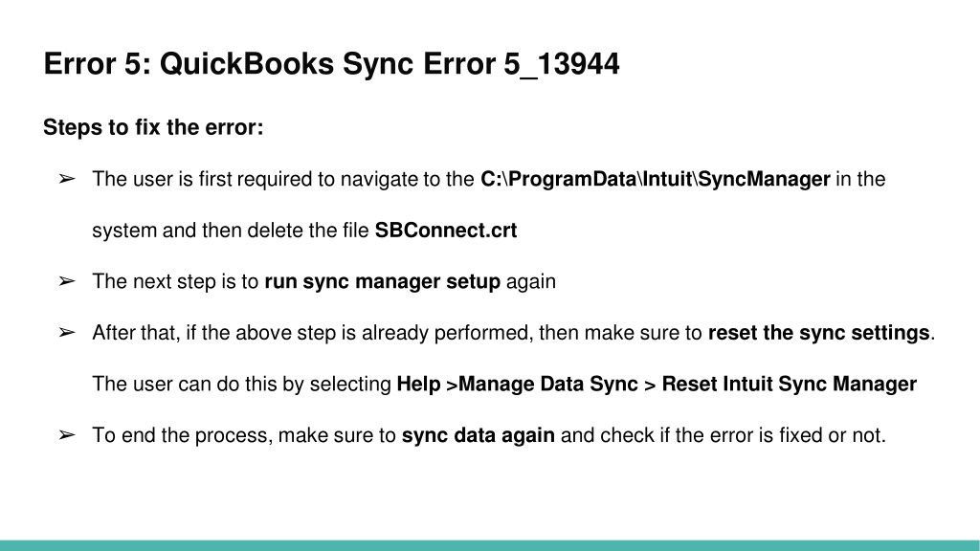Click the bold path C:\ProgramData\Intuit\SyncManager
The height and width of the screenshot is (551, 980).
click(x=655, y=179)
